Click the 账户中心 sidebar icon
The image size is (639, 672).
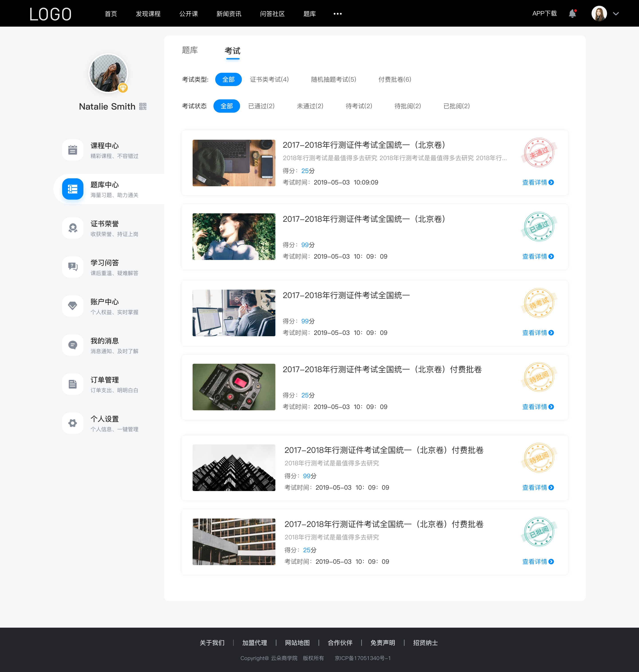click(x=72, y=306)
